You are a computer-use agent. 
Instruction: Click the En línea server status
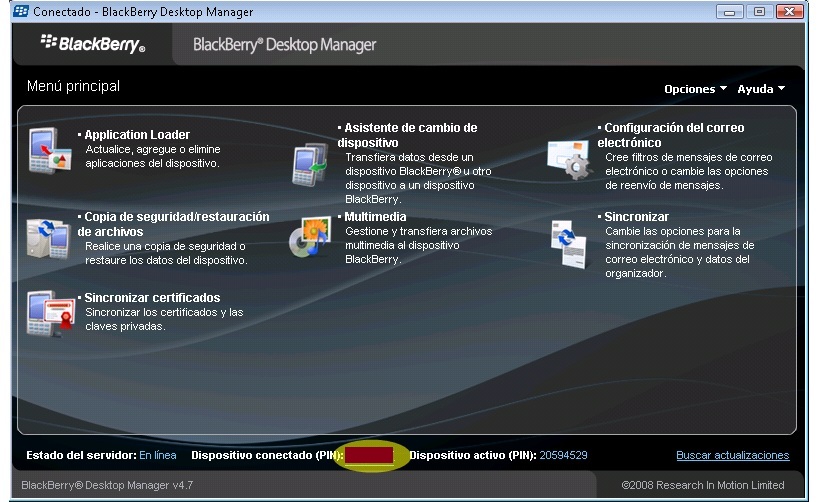[x=158, y=455]
